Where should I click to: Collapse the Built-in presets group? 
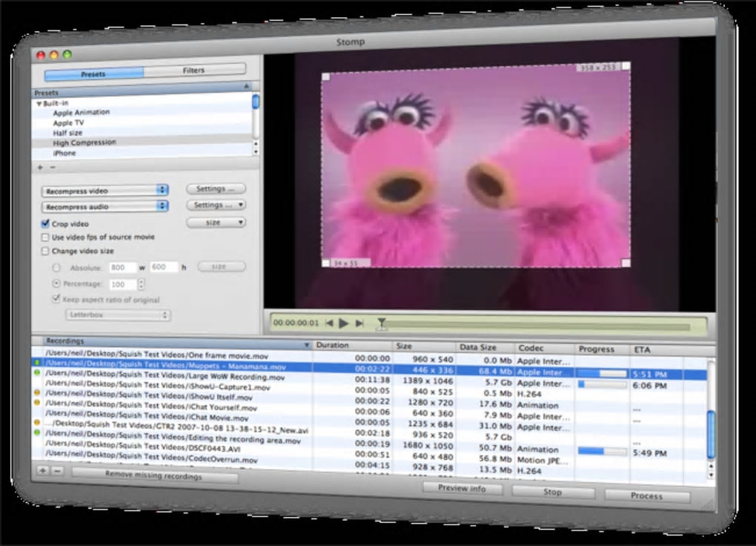pos(39,103)
